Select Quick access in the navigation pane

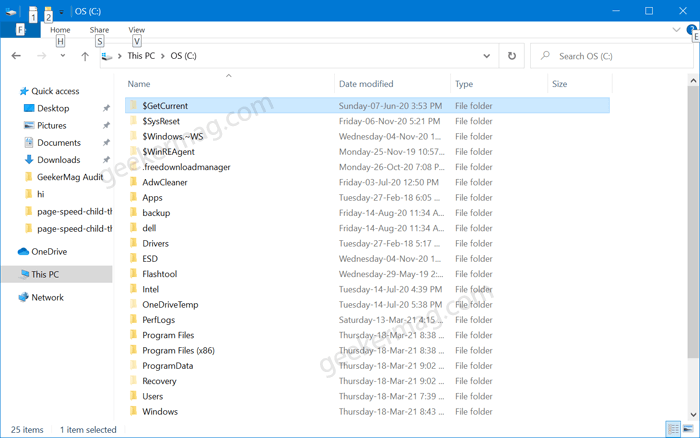pyautogui.click(x=55, y=91)
